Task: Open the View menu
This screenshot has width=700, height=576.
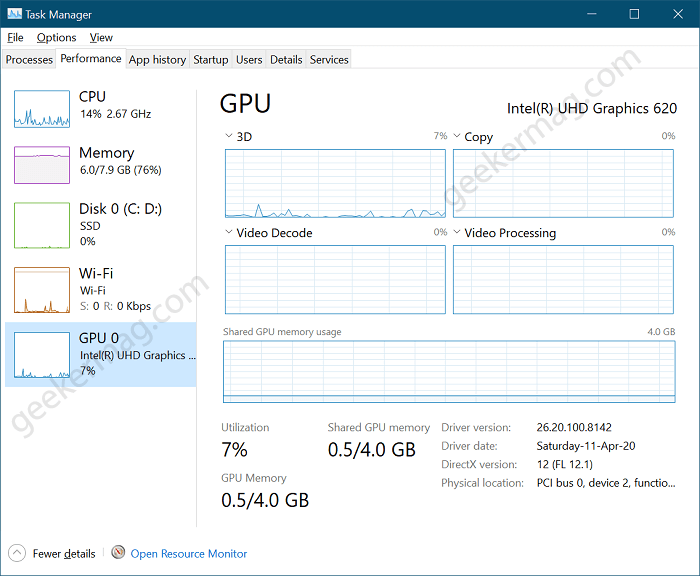Action: pyautogui.click(x=101, y=38)
